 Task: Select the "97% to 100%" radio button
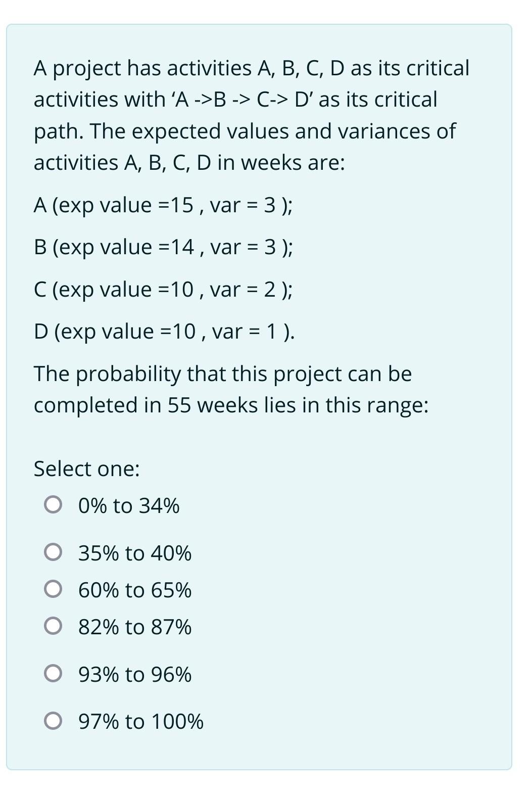click(x=54, y=723)
